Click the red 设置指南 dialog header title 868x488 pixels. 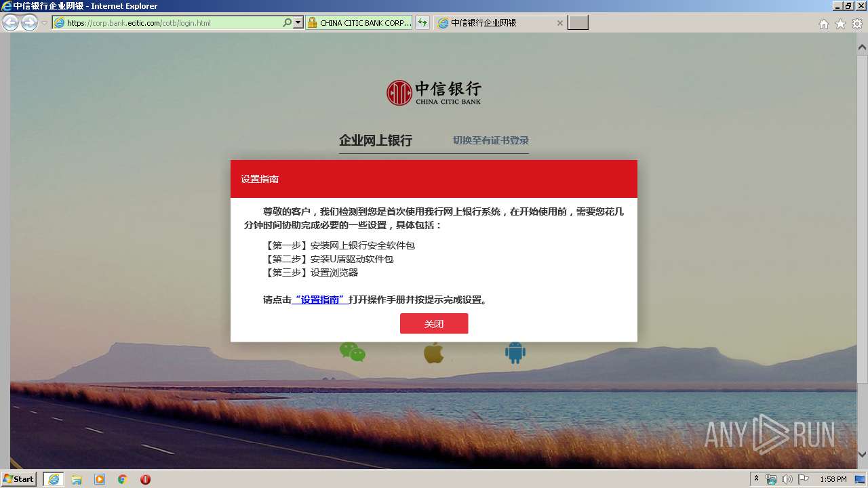260,179
